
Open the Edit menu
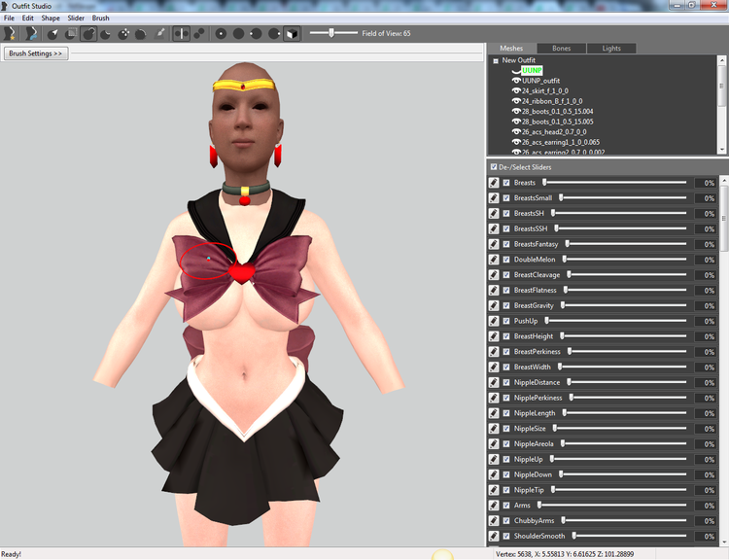28,18
